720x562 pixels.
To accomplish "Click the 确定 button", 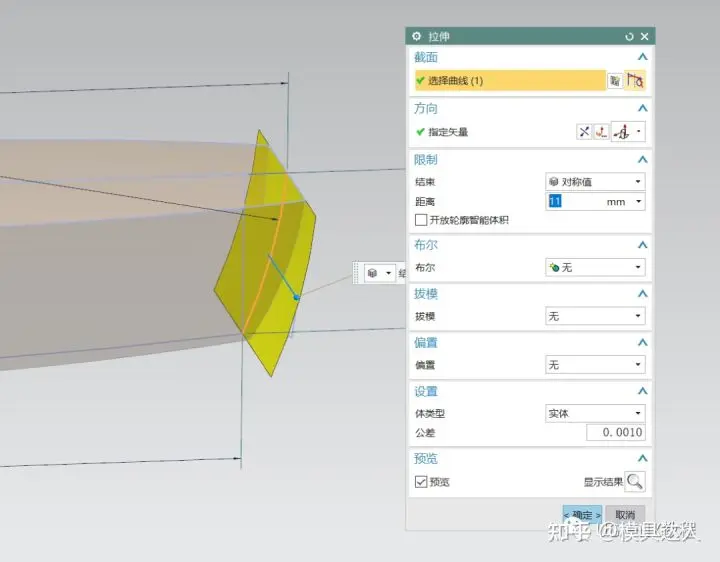I will 582,515.
